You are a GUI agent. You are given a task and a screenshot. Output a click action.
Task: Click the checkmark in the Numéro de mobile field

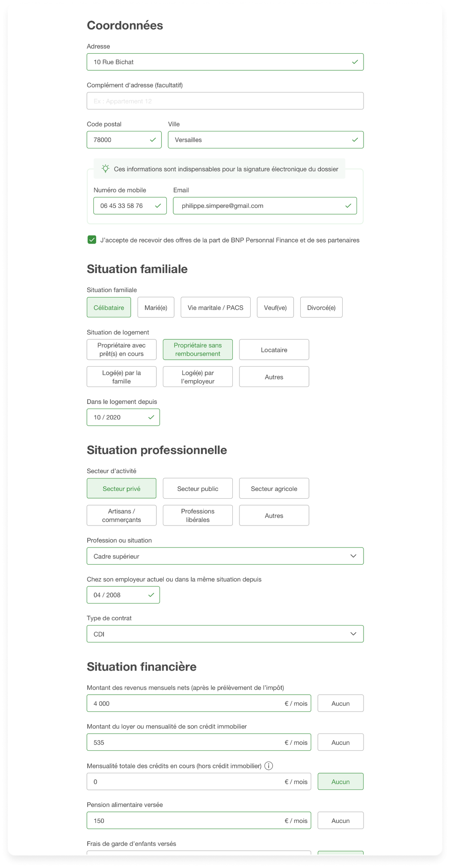(158, 206)
